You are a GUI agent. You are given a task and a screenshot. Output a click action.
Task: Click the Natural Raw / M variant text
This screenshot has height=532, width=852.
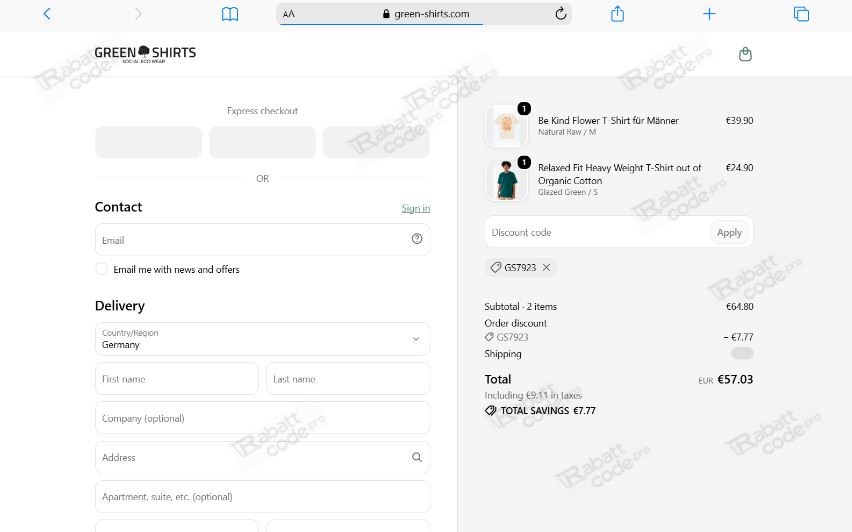point(567,132)
